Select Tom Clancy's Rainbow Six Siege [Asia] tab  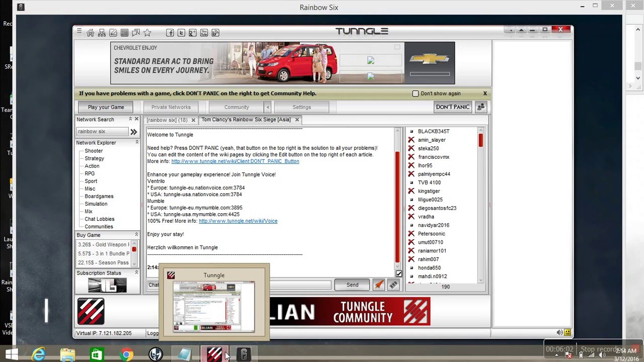point(246,120)
